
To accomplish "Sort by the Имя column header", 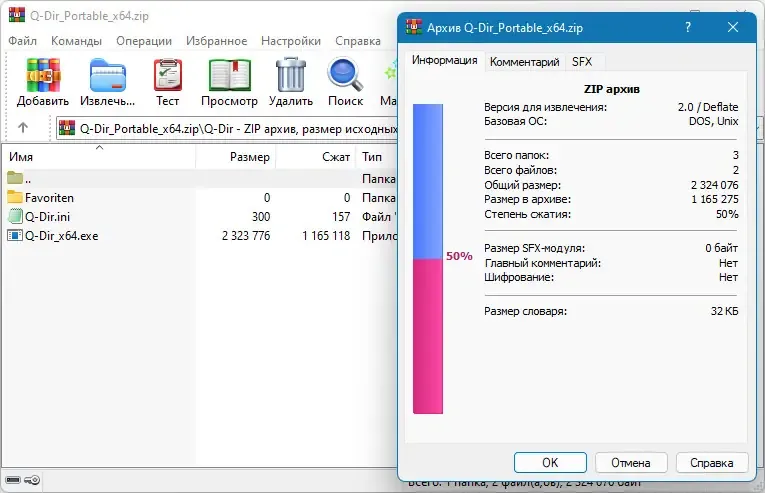I will point(100,157).
